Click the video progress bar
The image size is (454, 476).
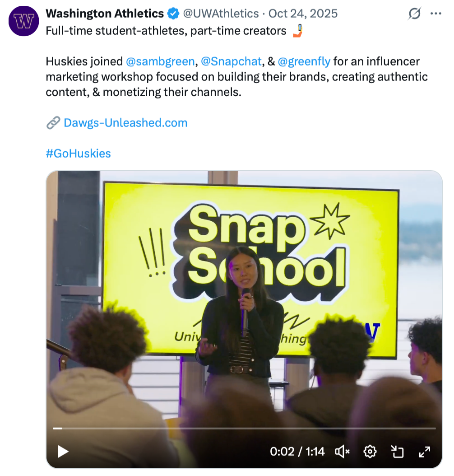[x=244, y=428]
